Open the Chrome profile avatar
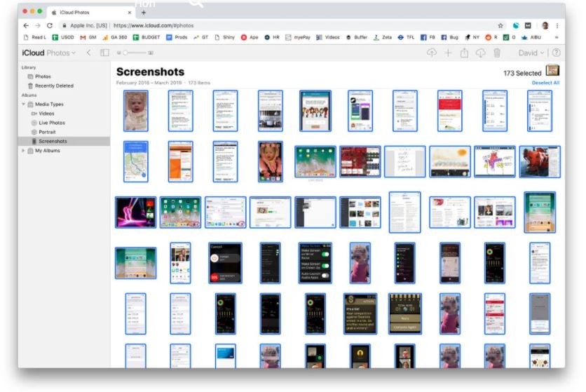586x392 pixels. [x=545, y=25]
